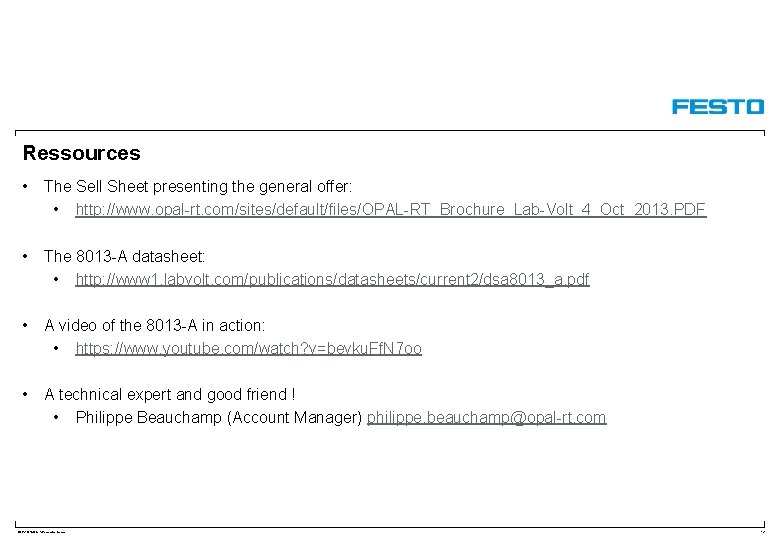Click the FESTO logo

click(x=718, y=106)
